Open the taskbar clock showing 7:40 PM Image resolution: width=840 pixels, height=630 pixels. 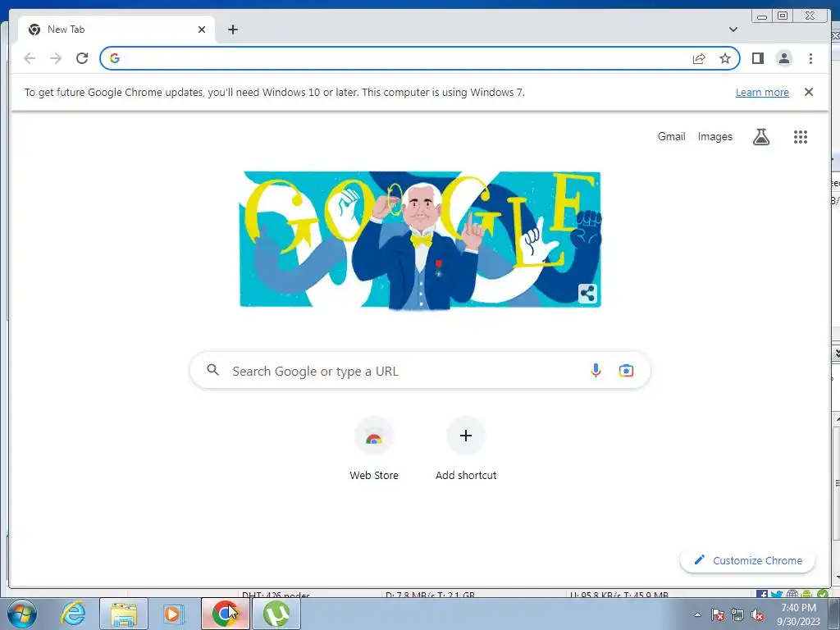click(x=798, y=614)
